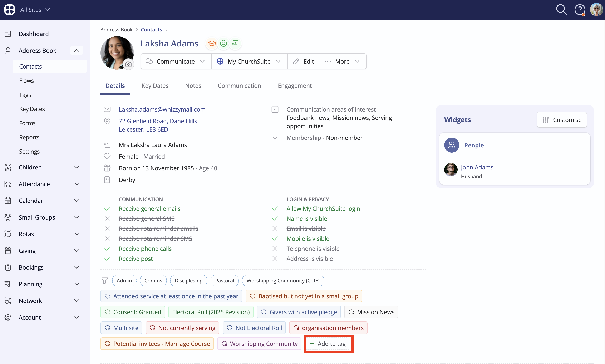Open the search magnifier in header
The width and height of the screenshot is (605, 364).
561,10
